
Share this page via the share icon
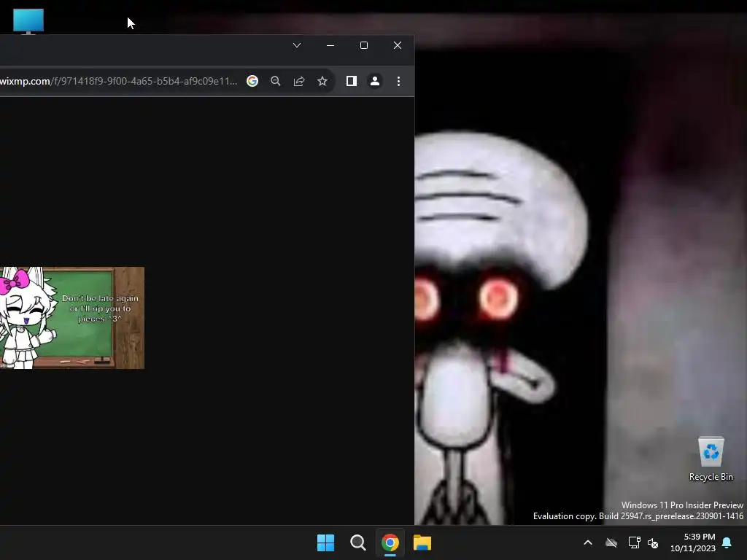click(298, 81)
